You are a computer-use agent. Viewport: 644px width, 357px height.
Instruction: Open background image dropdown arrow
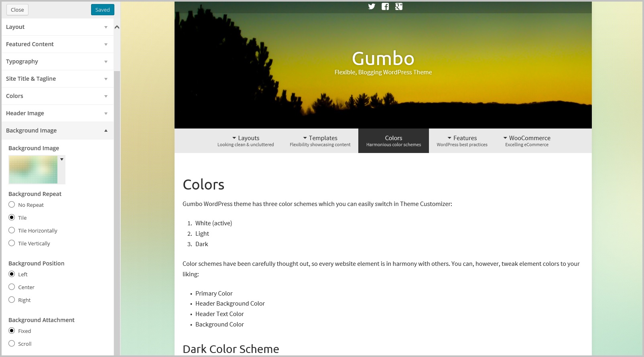pyautogui.click(x=62, y=159)
